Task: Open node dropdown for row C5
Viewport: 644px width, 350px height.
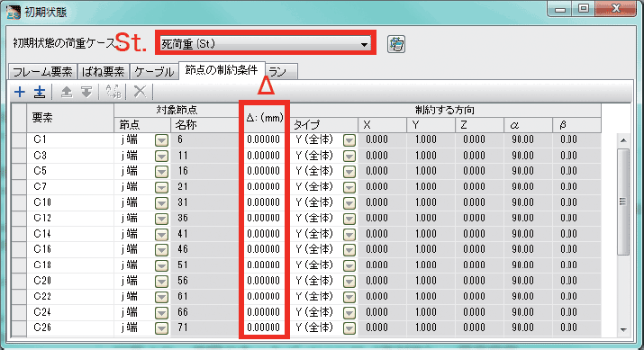Action: [x=162, y=172]
